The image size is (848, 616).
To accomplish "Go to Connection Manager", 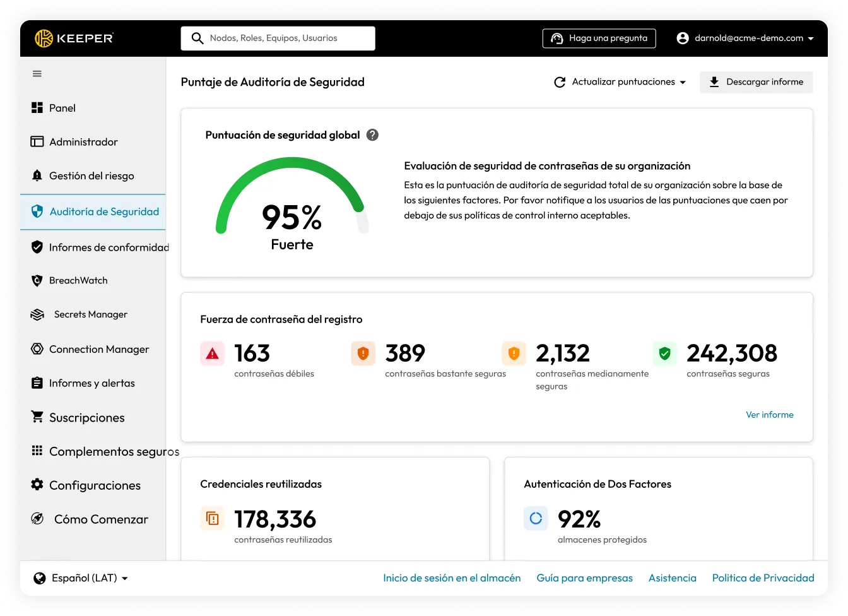I will pyautogui.click(x=93, y=349).
